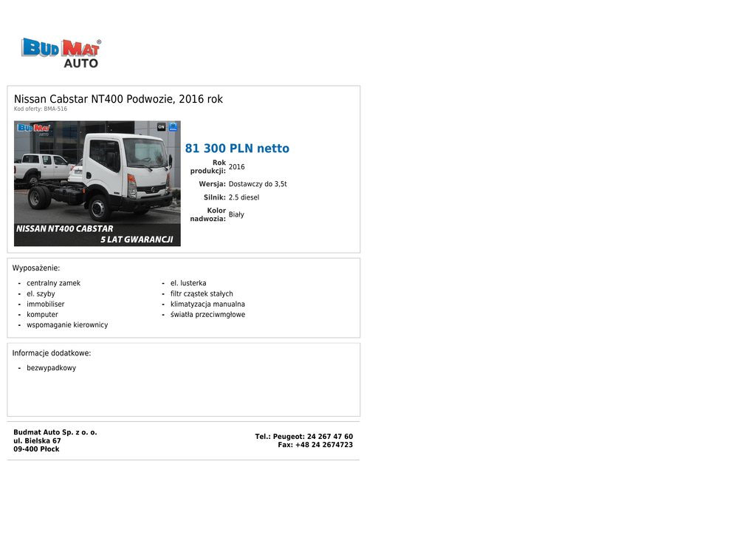Click the offer code BMA-516
The height and width of the screenshot is (535, 756).
pyautogui.click(x=41, y=109)
